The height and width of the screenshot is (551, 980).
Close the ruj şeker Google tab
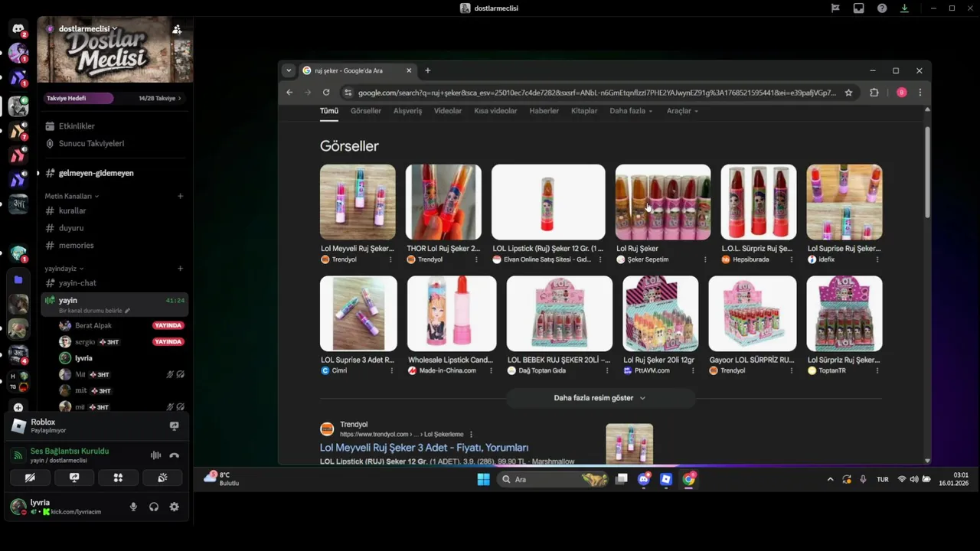point(409,70)
